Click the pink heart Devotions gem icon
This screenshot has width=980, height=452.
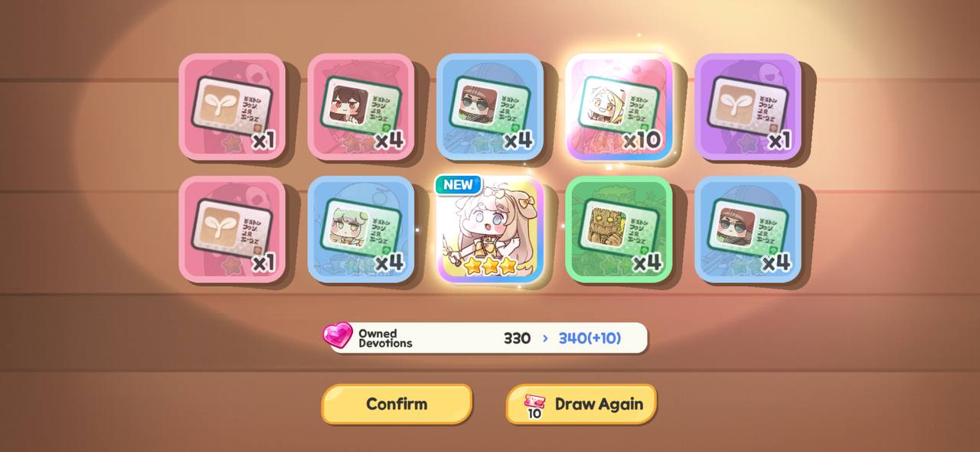338,337
